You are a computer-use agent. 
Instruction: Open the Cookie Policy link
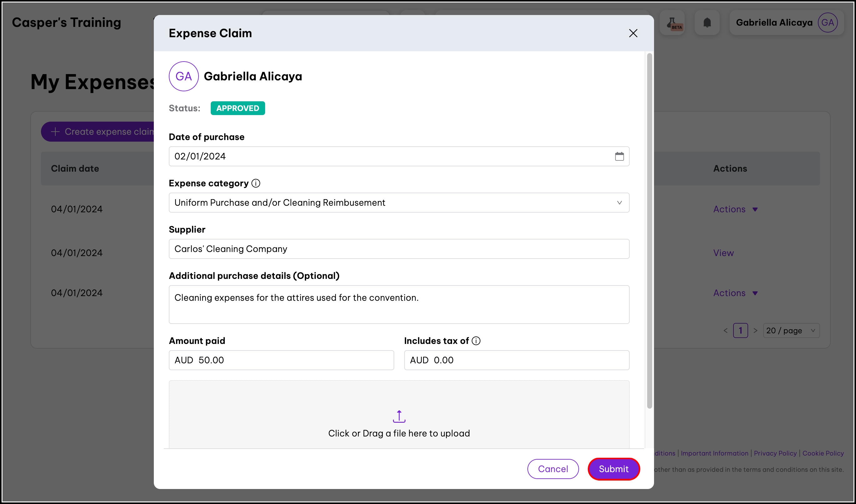pyautogui.click(x=823, y=453)
